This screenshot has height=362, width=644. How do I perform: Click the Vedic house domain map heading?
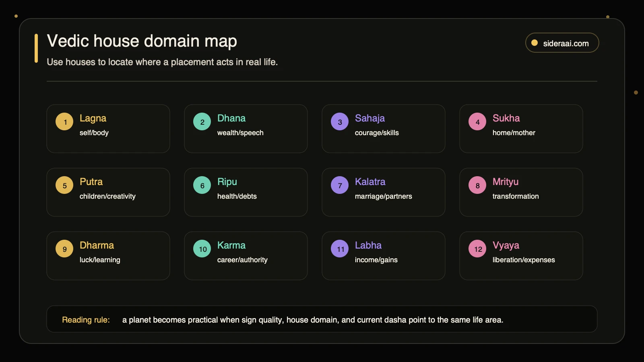(142, 41)
